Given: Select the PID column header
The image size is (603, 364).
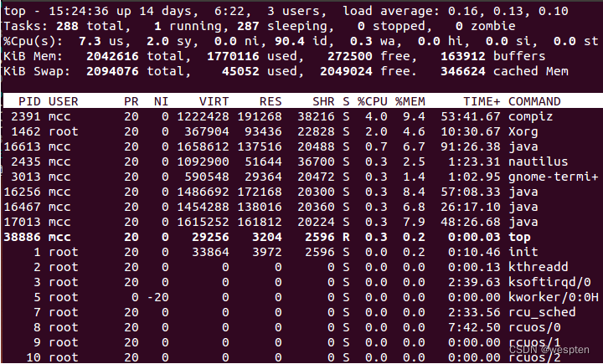Looking at the screenshot, I should (x=29, y=101).
